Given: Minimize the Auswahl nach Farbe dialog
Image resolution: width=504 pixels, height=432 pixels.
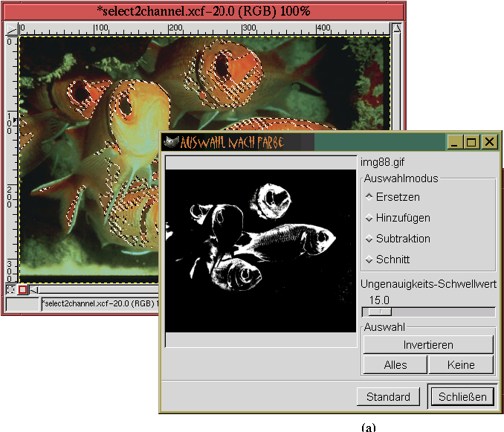Looking at the screenshot, I should coord(455,142).
